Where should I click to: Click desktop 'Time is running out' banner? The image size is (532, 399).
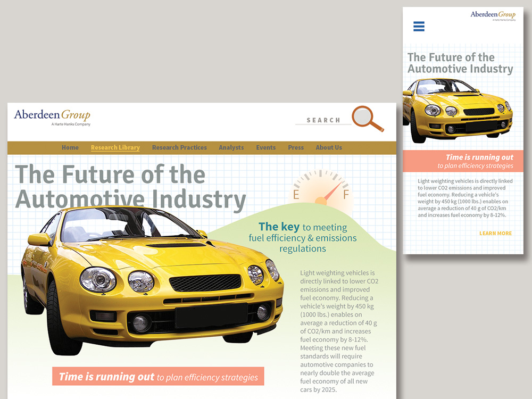[x=158, y=377]
